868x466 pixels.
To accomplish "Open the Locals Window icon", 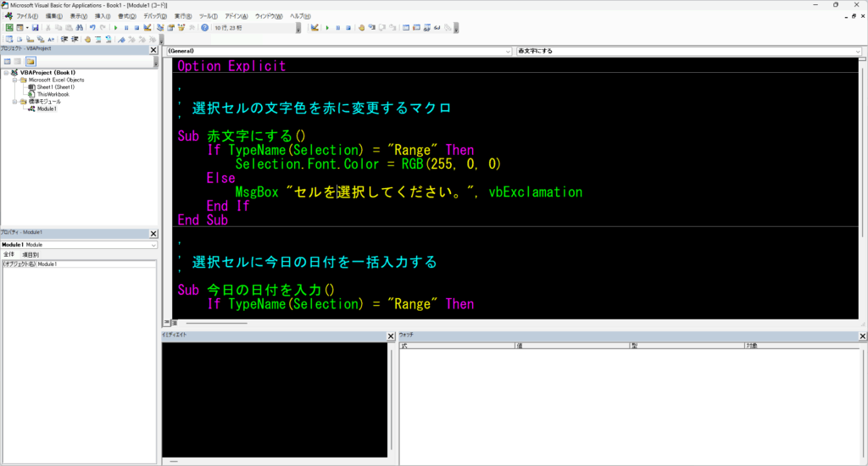I will pos(406,28).
